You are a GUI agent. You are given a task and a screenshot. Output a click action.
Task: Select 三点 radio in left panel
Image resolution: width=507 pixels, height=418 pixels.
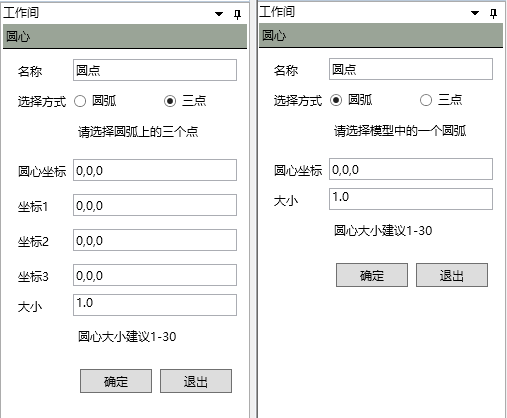[170, 101]
